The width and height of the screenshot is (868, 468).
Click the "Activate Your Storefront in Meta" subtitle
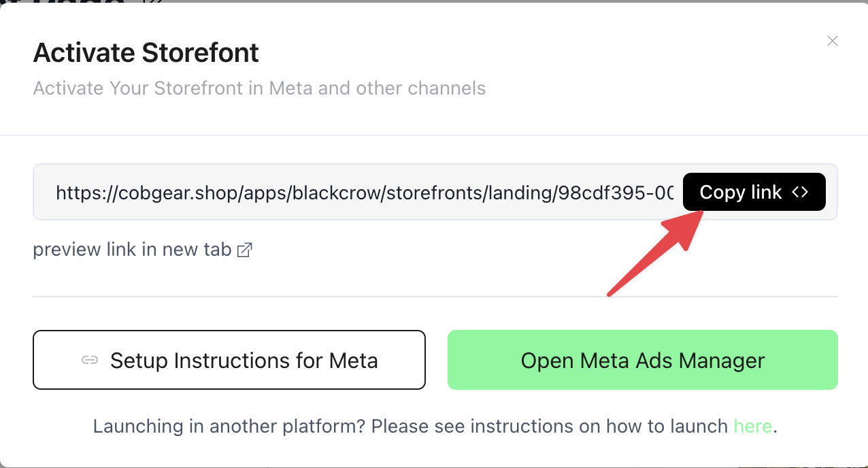[259, 88]
